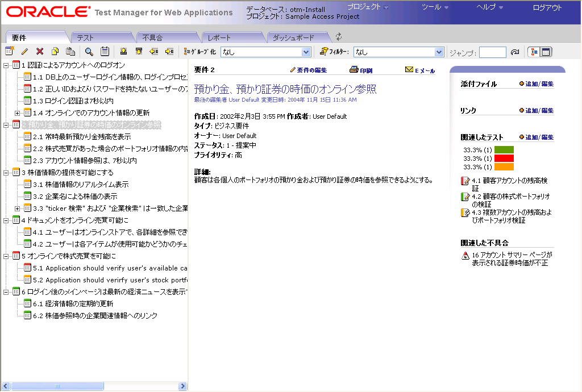Click the pencil icon next to 要件の編集
The height and width of the screenshot is (392, 582).
(x=293, y=70)
